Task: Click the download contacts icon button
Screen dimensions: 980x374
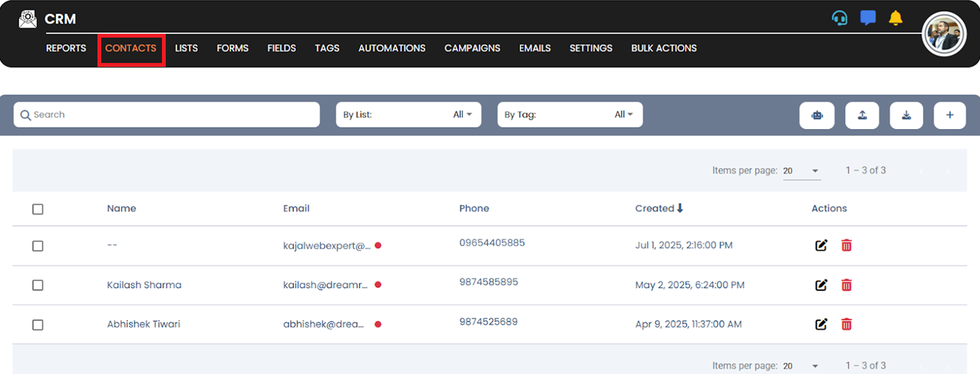Action: click(x=906, y=115)
